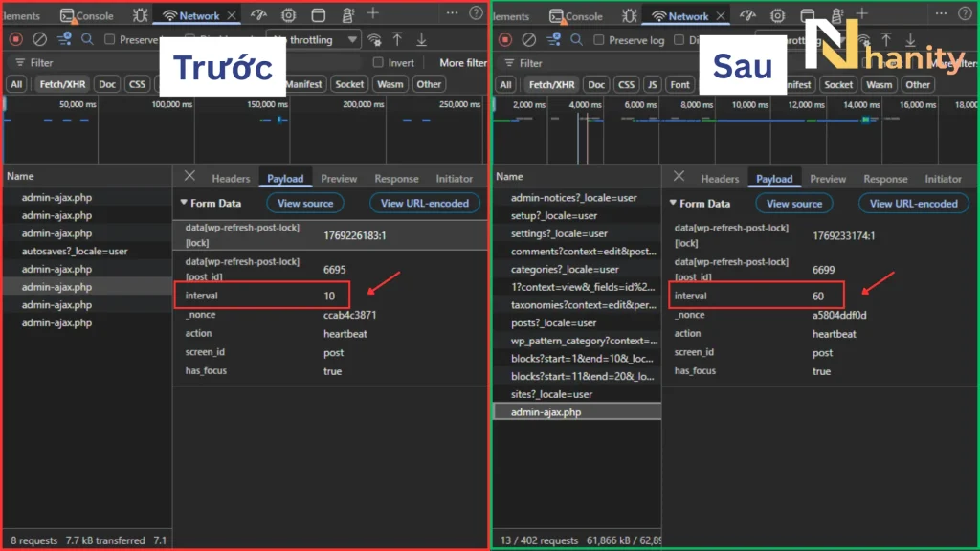This screenshot has width=980, height=551.
Task: Close request details pane in Trước panel
Action: tap(190, 177)
